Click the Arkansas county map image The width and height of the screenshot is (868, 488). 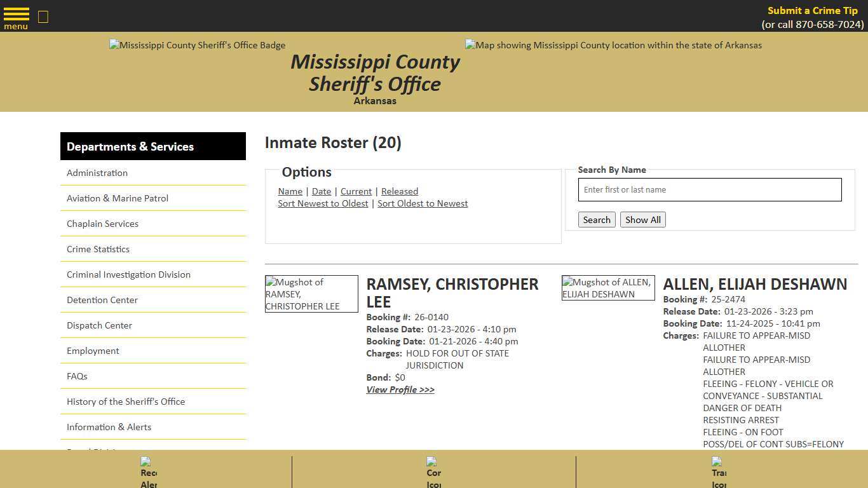coord(613,45)
